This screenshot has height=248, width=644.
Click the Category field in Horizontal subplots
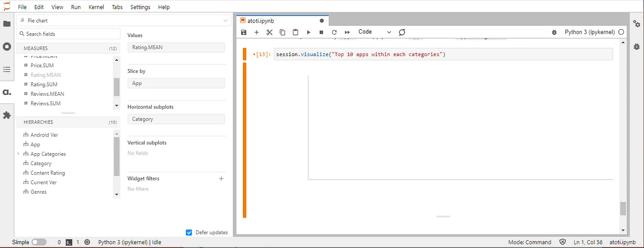coord(176,119)
